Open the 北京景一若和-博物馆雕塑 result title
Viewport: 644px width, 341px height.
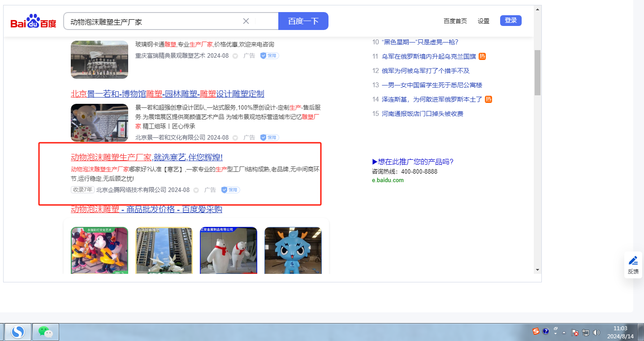click(168, 94)
